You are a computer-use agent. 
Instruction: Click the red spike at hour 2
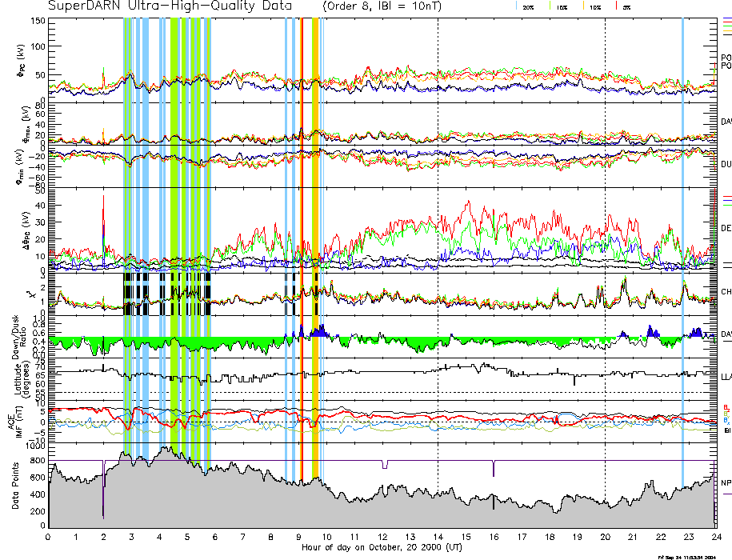pos(103,210)
